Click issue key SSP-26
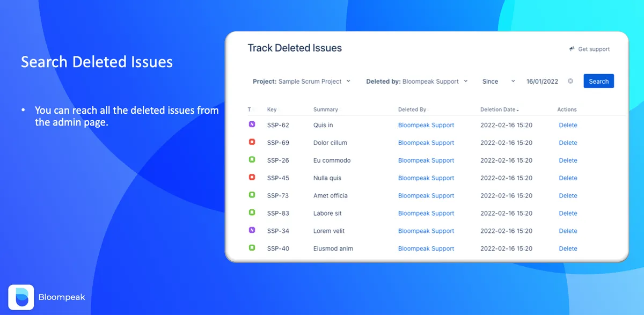644x315 pixels. [x=278, y=160]
